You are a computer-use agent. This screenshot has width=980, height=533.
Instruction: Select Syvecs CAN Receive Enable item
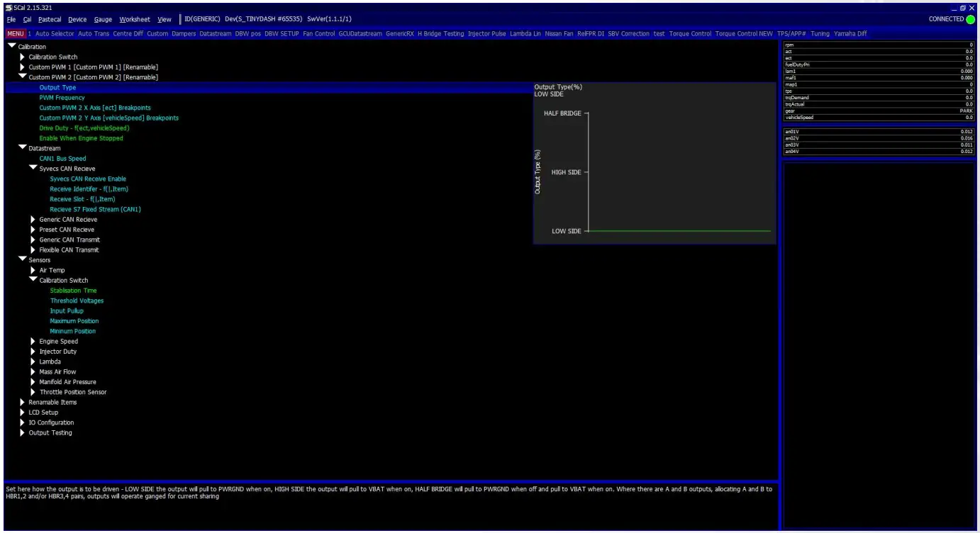click(x=88, y=179)
